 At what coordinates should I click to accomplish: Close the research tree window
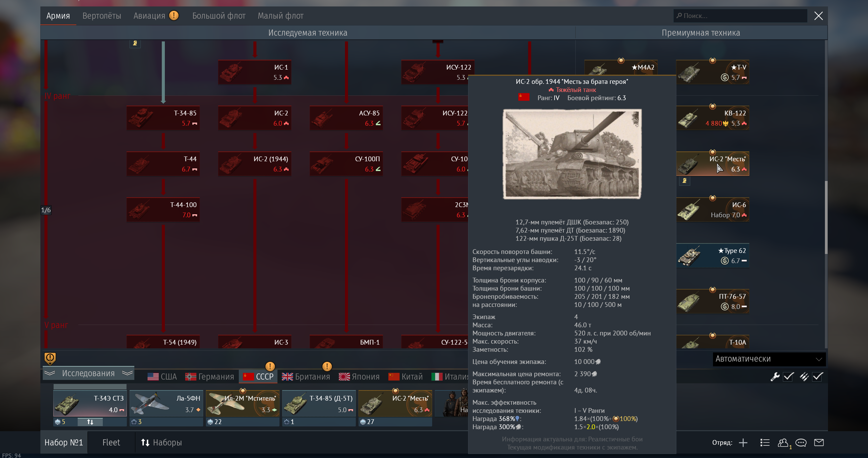[818, 16]
